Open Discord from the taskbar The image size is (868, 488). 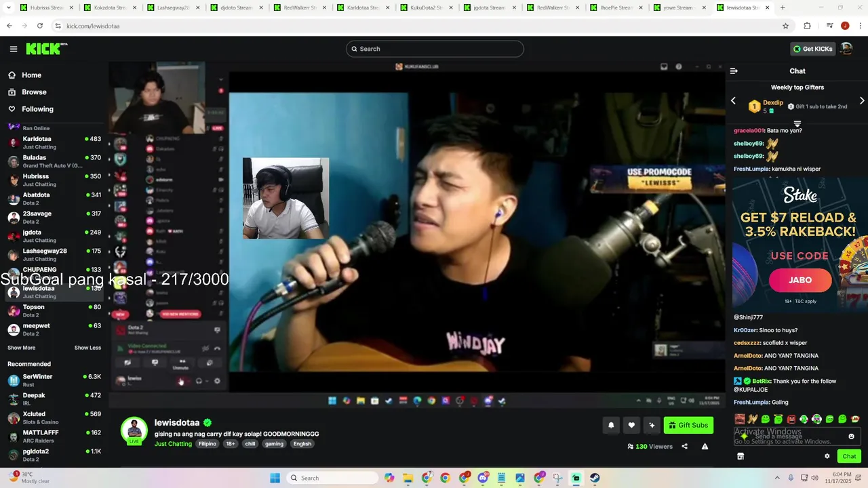coord(483,478)
